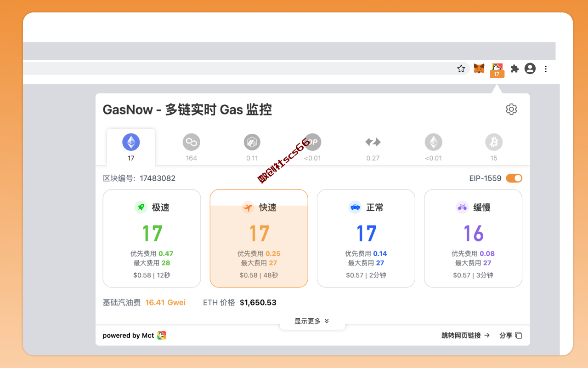Click the 极速 max fee value 28
Image resolution: width=588 pixels, height=368 pixels.
[x=166, y=263]
